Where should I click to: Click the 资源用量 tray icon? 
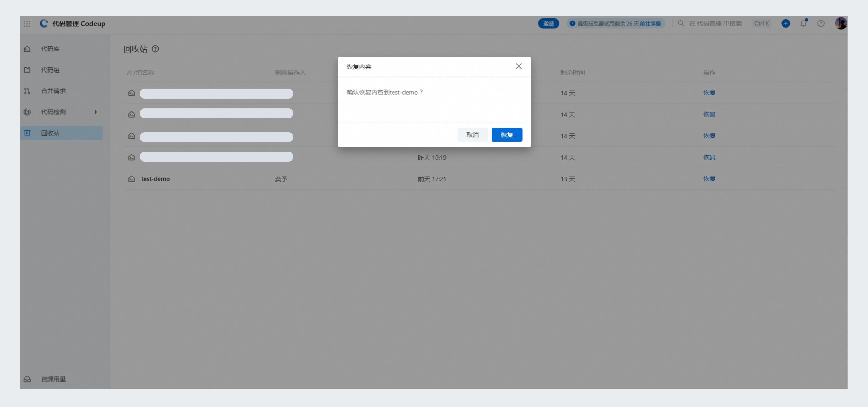click(27, 379)
